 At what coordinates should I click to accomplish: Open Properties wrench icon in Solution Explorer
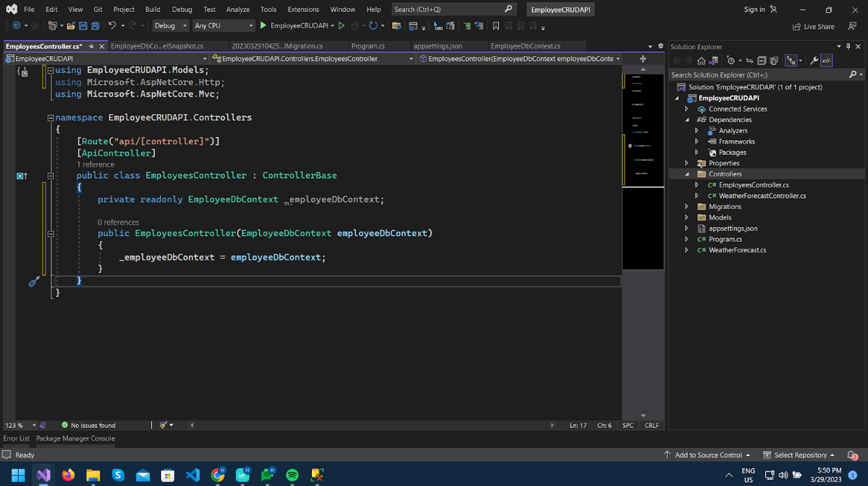pos(814,61)
